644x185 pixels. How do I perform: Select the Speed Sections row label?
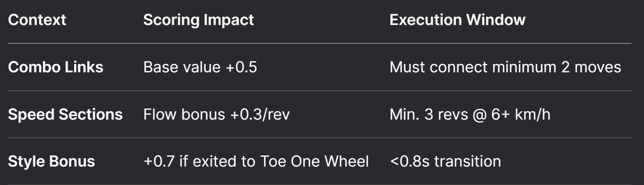tap(65, 114)
